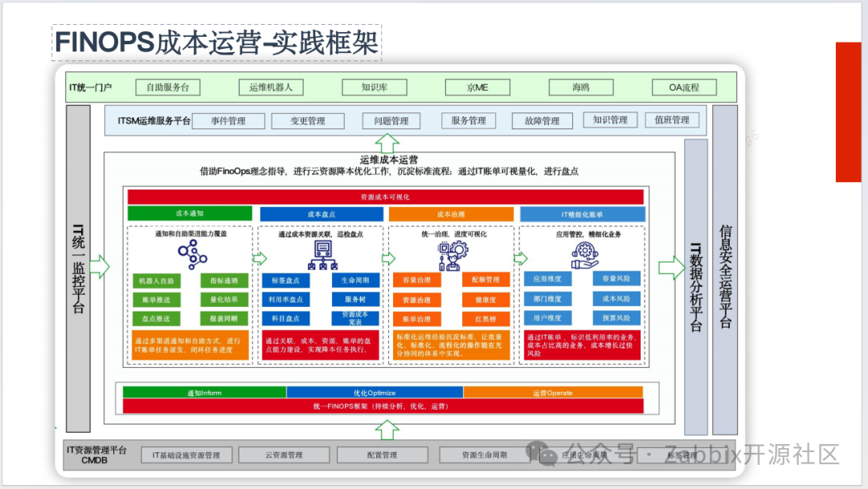Click the 容量治理 block
Screen dimensions: 868x489
[417, 280]
